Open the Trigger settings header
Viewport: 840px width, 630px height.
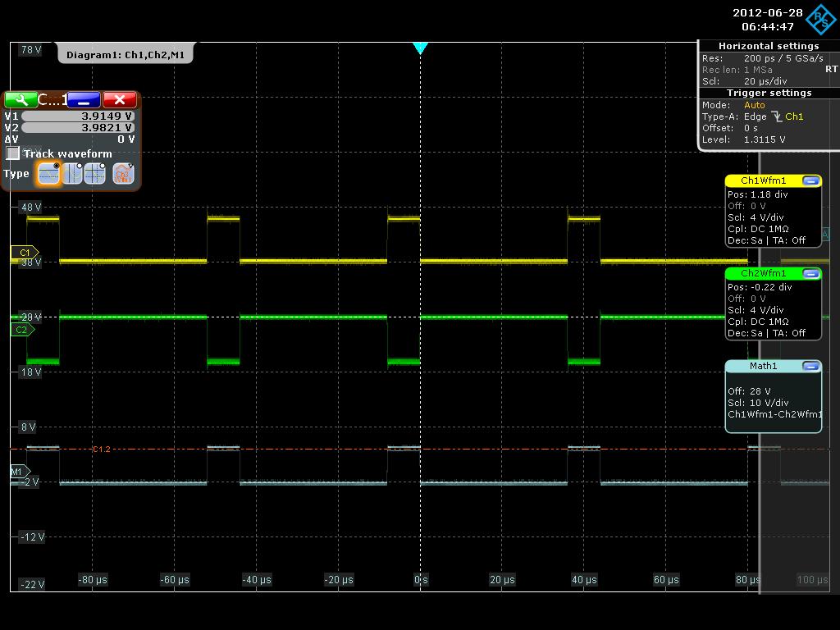pyautogui.click(x=768, y=93)
